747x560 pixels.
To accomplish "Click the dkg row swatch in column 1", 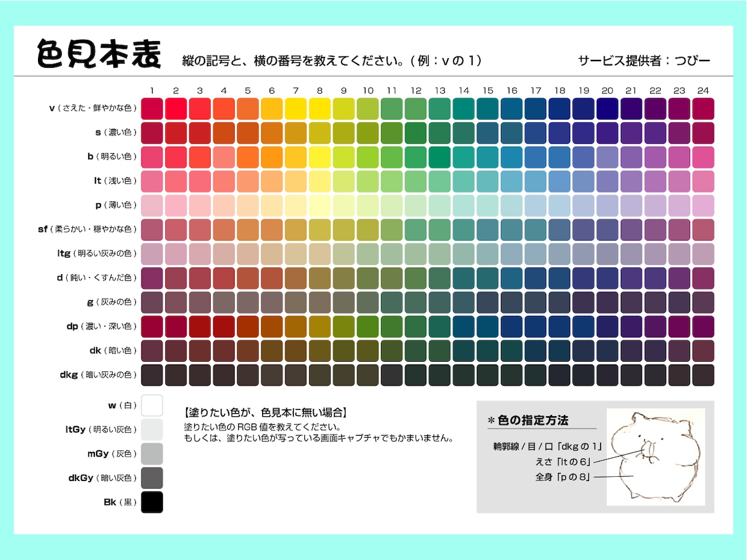I will [x=152, y=375].
